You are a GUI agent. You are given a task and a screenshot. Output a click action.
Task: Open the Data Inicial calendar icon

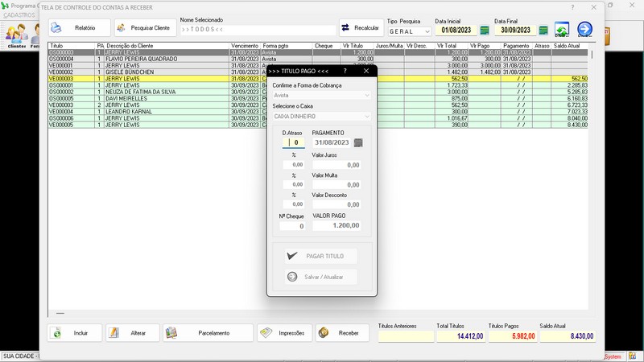point(485,31)
